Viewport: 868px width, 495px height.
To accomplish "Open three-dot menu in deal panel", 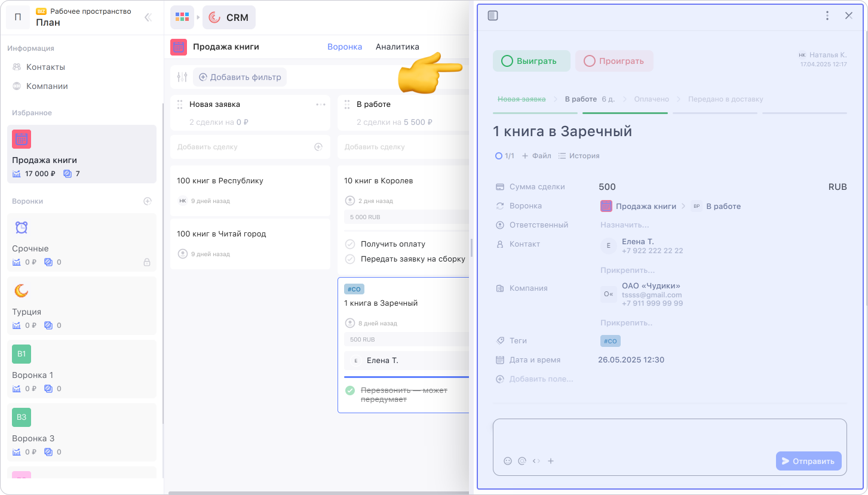I will [827, 16].
